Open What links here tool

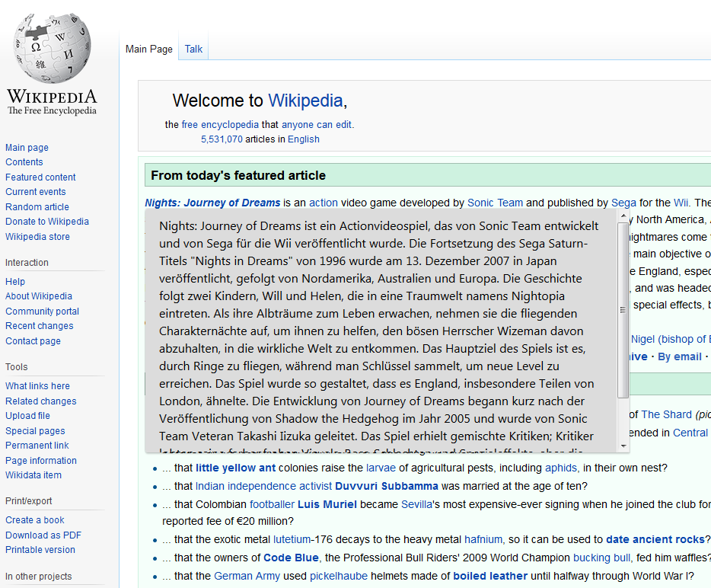point(37,386)
